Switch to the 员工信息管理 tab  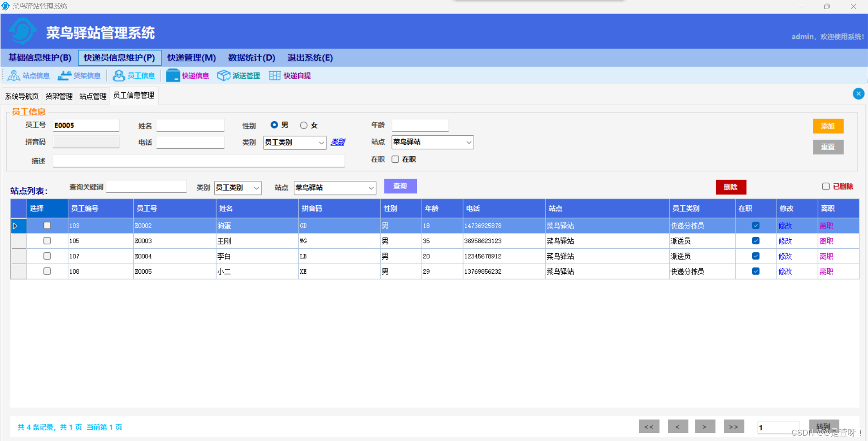[134, 95]
